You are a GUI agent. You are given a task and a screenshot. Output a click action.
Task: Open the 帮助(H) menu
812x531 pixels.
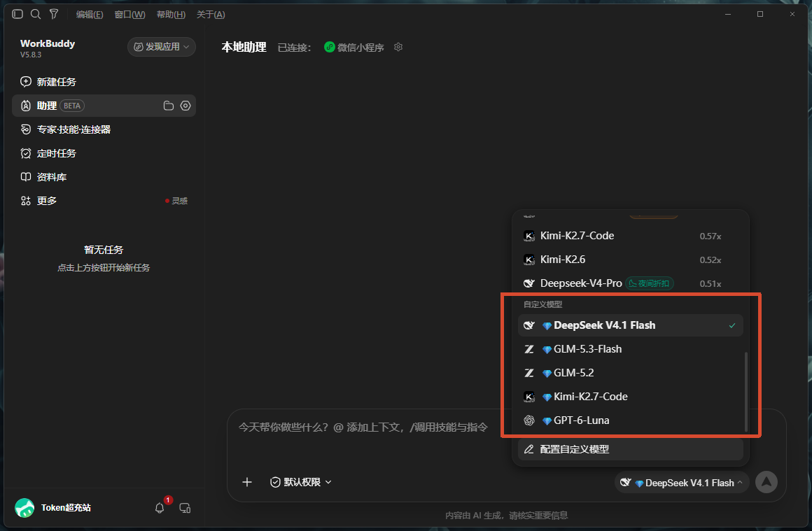(171, 15)
